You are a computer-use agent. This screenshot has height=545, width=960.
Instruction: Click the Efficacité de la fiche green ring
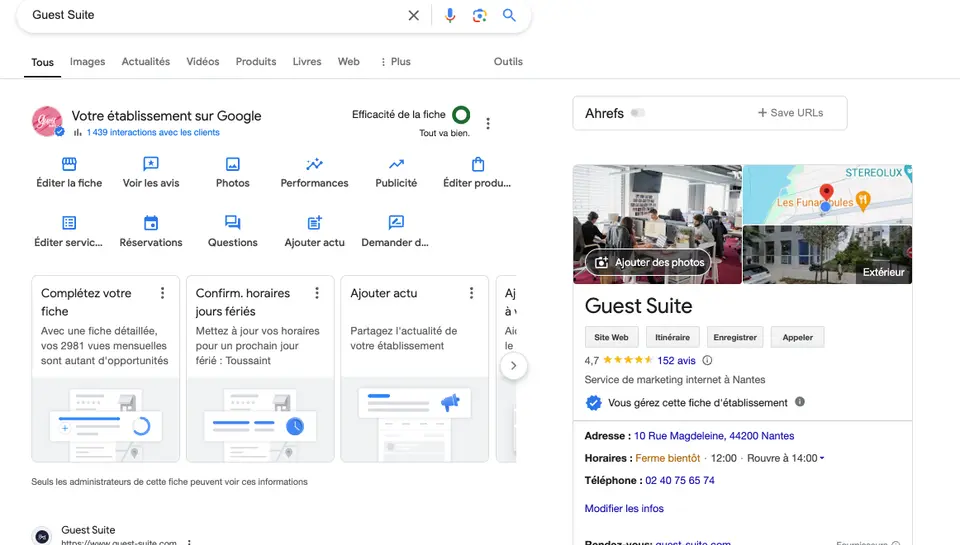[x=461, y=115]
